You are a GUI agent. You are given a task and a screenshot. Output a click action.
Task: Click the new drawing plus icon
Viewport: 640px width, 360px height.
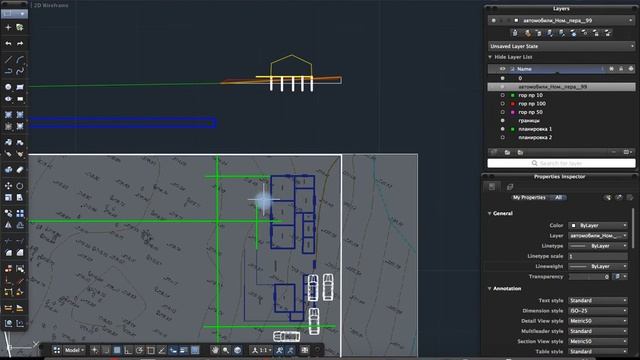tap(8, 27)
